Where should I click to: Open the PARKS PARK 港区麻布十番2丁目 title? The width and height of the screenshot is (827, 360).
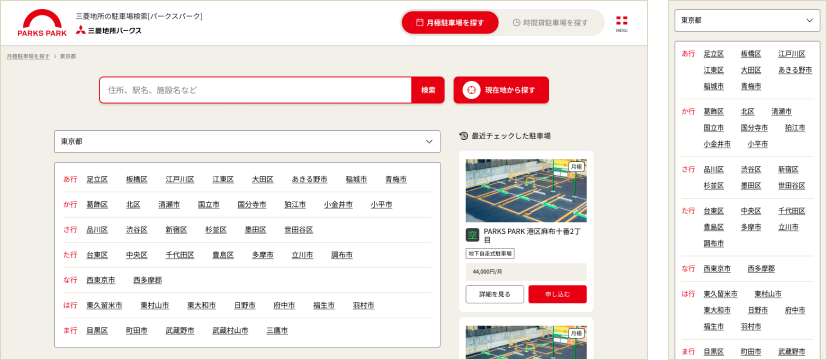coord(533,235)
